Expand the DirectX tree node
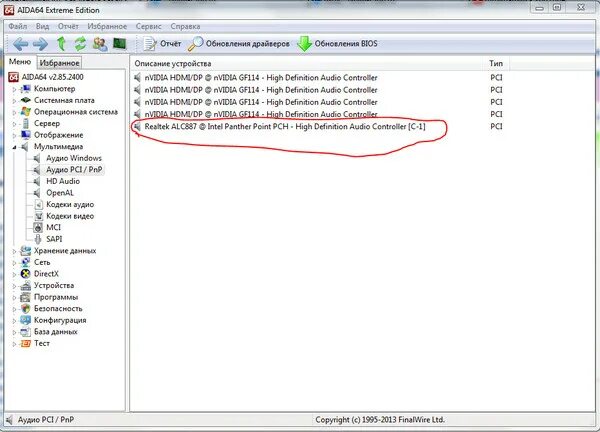 [14, 274]
